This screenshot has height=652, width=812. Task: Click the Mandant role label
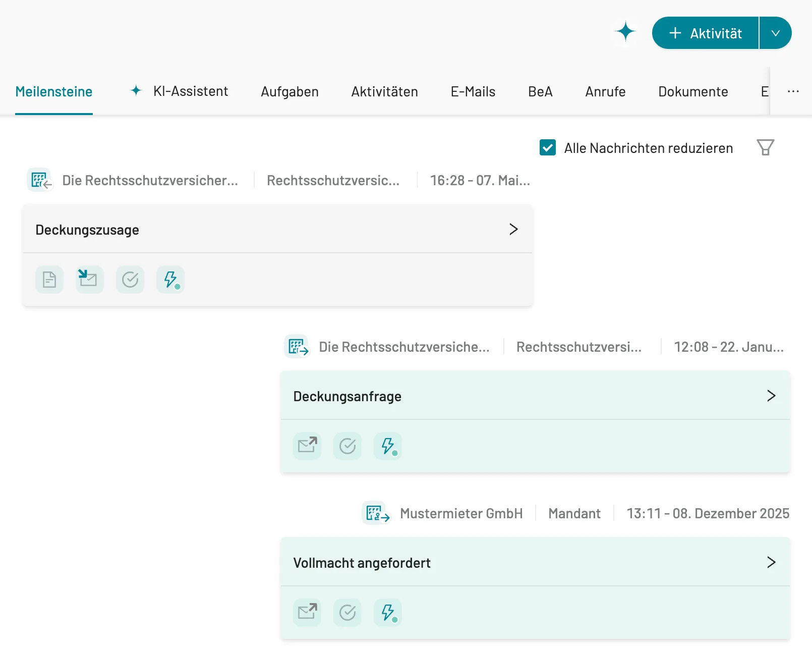pos(574,513)
